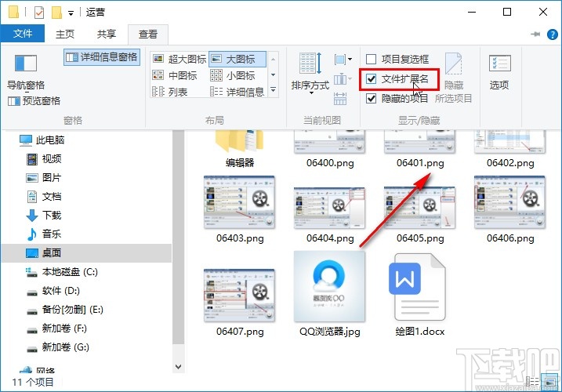Open the help question mark icon
Image resolution: width=562 pixels, height=392 pixels.
click(553, 34)
